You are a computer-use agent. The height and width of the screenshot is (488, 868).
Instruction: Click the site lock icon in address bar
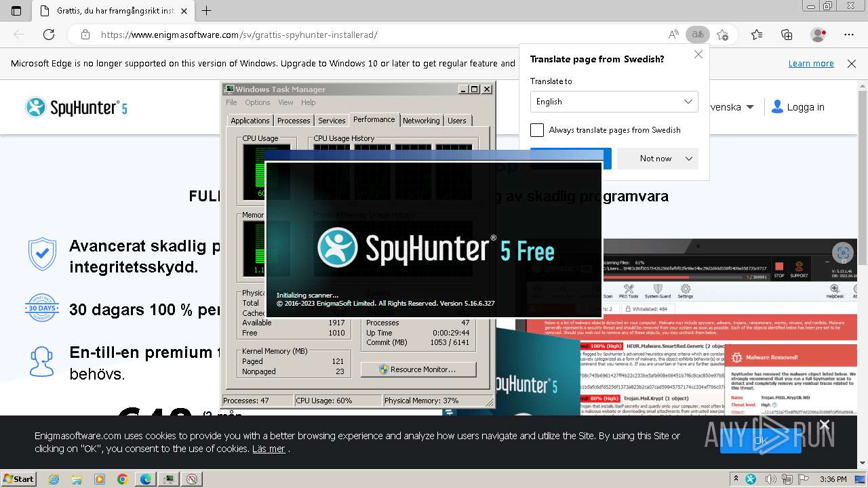point(85,35)
